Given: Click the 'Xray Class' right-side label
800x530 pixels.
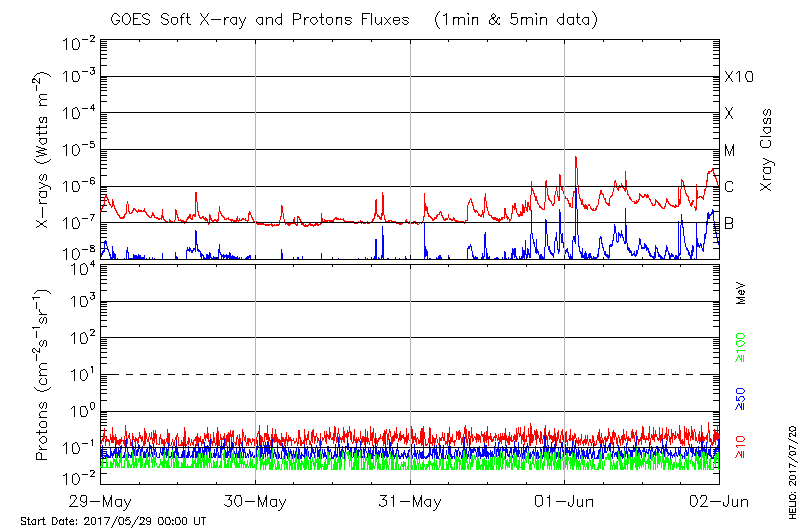Looking at the screenshot, I should [x=767, y=150].
